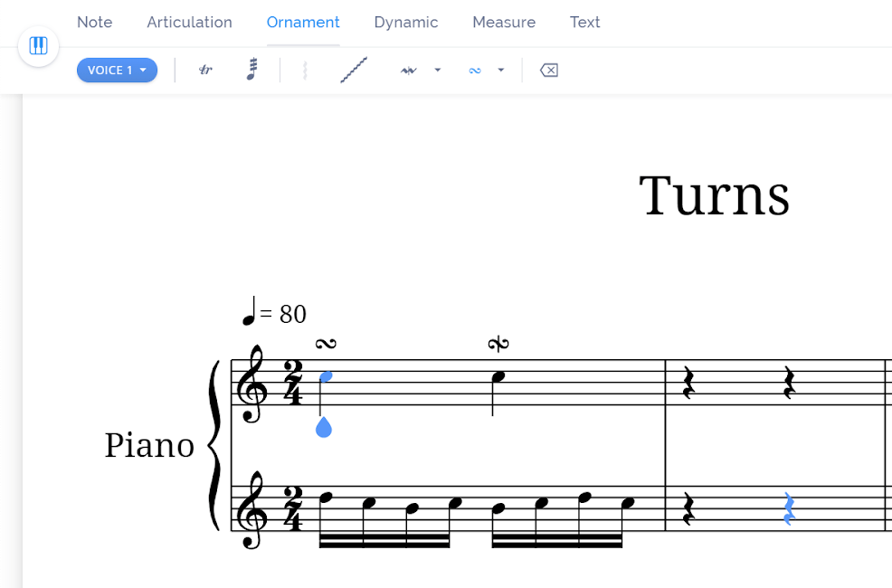Apply the tremolo icon in the toolbar

point(252,70)
